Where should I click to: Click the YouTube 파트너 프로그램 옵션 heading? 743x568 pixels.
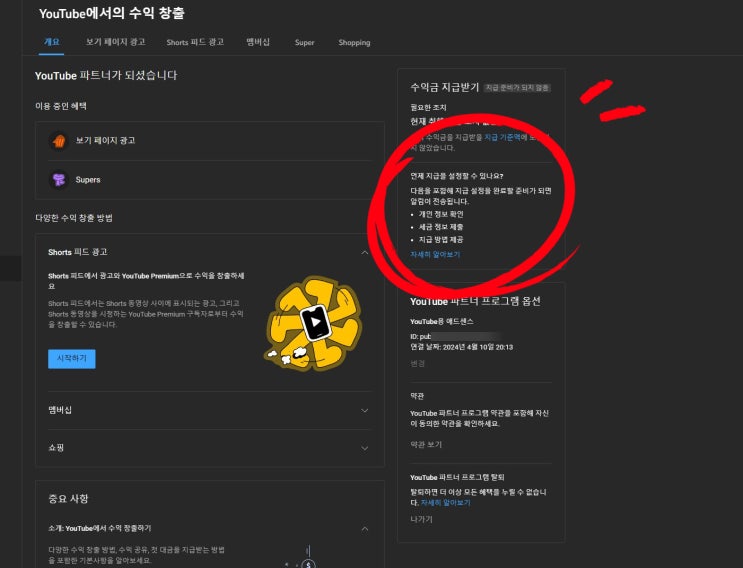coord(475,301)
